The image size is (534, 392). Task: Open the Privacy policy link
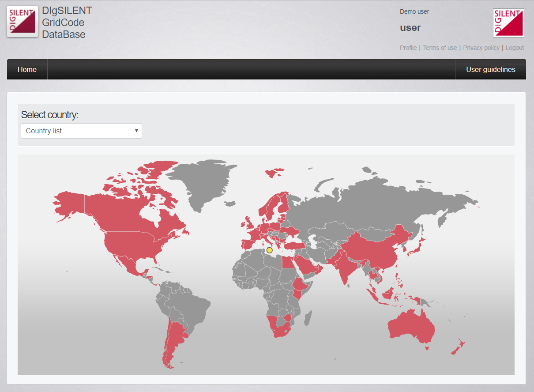[x=481, y=48]
